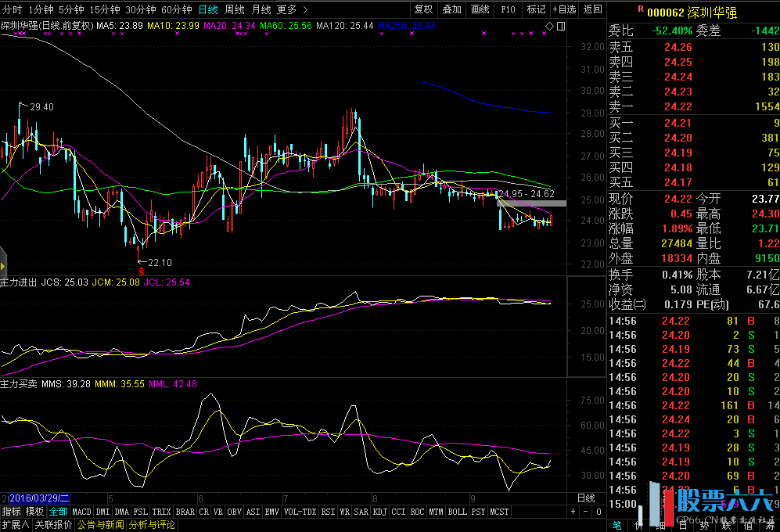The height and width of the screenshot is (532, 780).
Task: Expand the 扩展 panel at bottom left
Action: click(14, 525)
